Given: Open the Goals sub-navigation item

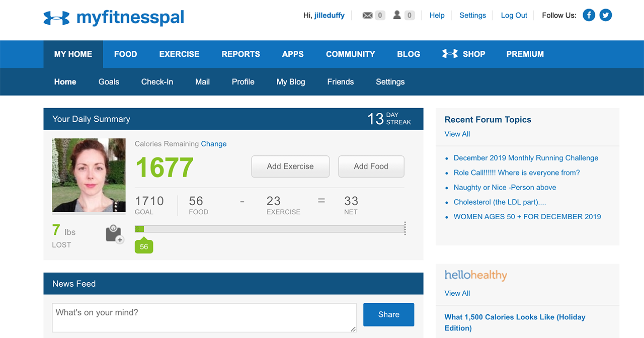Looking at the screenshot, I should 109,82.
